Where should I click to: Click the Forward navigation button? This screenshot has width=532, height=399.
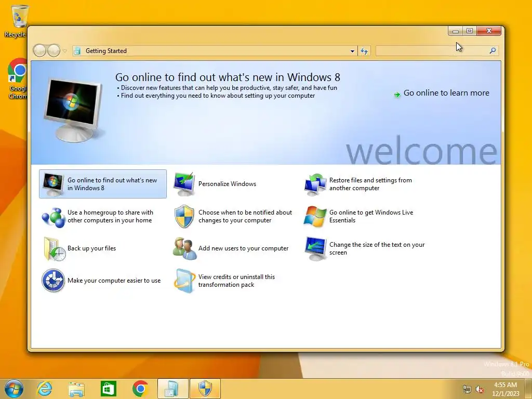coord(54,51)
